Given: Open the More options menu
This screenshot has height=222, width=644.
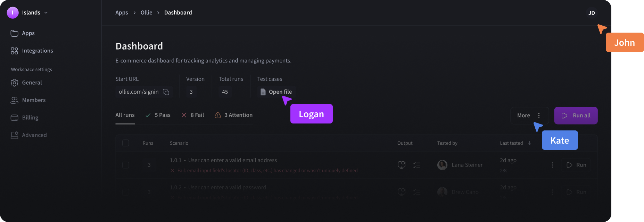Looking at the screenshot, I should tap(529, 115).
